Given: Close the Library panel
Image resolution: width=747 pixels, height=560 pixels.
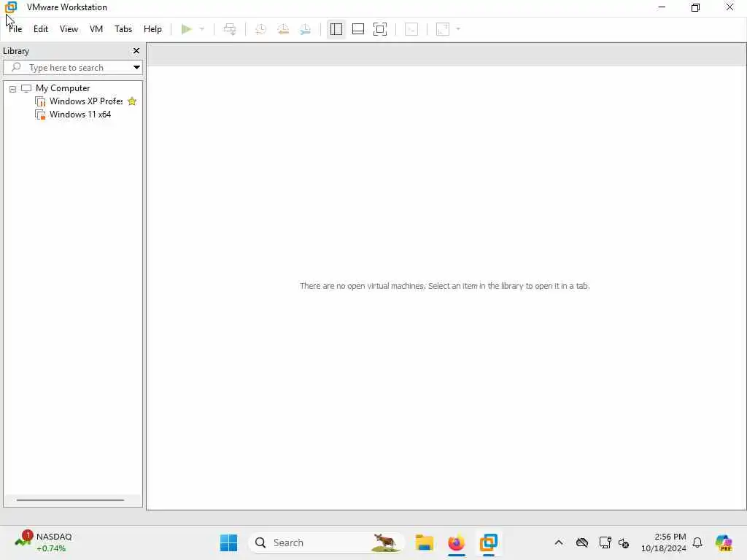Looking at the screenshot, I should 136,50.
